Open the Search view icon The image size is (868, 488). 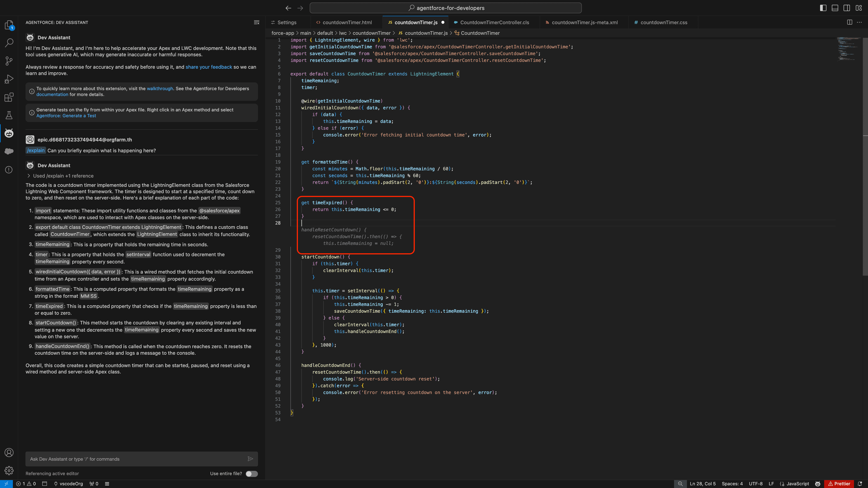click(x=9, y=43)
